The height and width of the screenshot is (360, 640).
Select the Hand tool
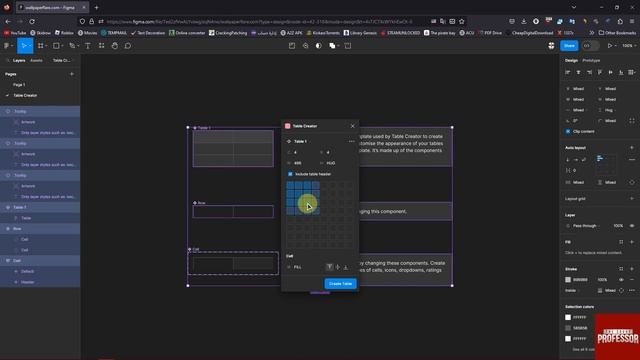[115, 46]
